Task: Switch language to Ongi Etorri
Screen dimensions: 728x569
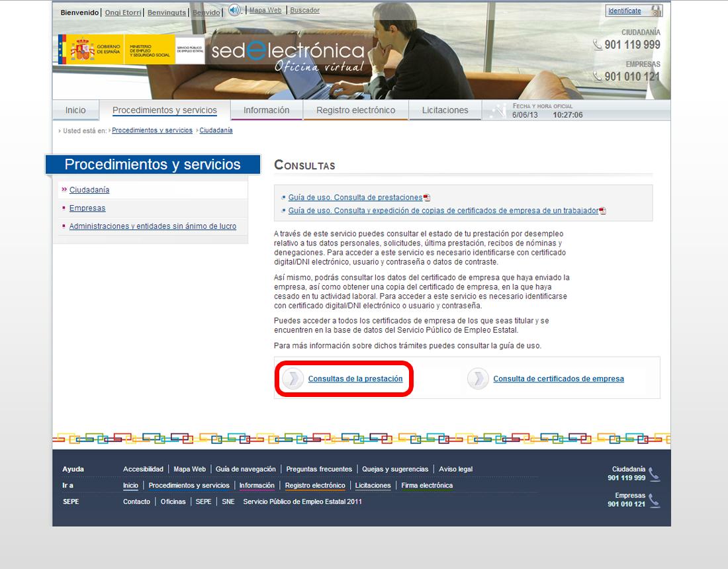Action: (123, 13)
